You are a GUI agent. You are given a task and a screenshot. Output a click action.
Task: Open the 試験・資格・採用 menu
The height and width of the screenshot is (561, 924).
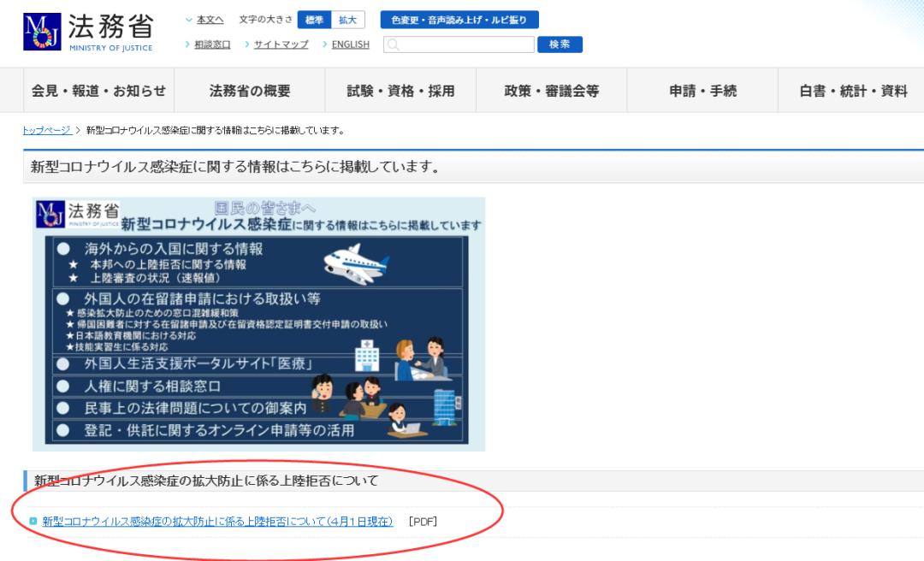click(400, 91)
